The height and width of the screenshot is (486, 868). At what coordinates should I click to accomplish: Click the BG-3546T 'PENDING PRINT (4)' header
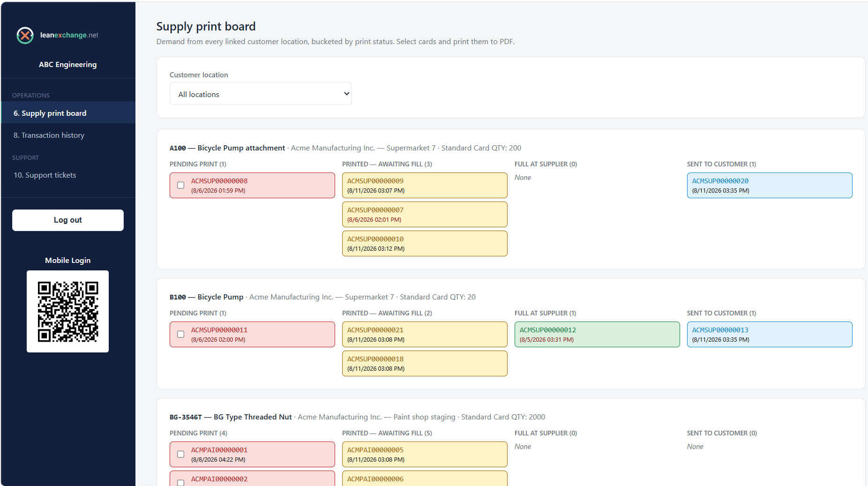pos(198,433)
